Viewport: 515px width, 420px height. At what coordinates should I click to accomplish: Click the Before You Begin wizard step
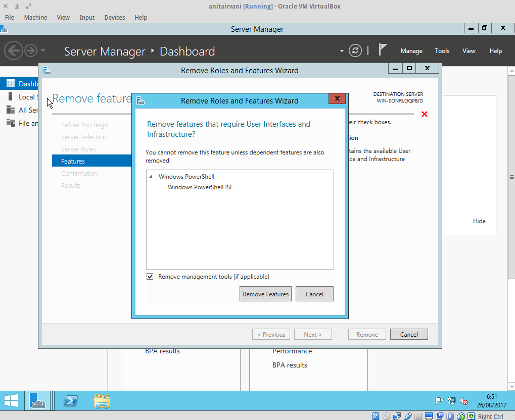tap(85, 125)
